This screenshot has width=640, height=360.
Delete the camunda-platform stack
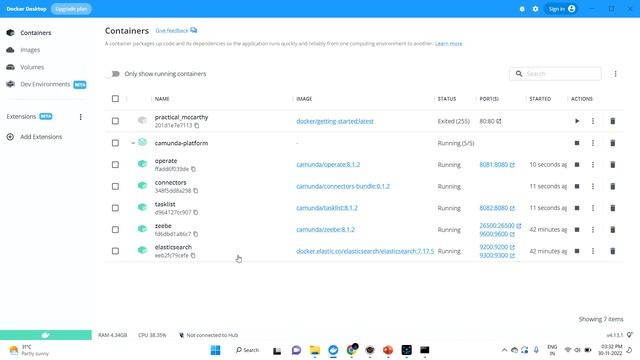tap(613, 143)
